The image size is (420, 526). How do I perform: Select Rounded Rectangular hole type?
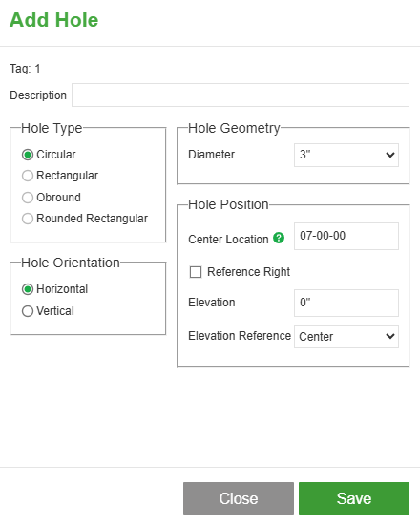(x=28, y=219)
